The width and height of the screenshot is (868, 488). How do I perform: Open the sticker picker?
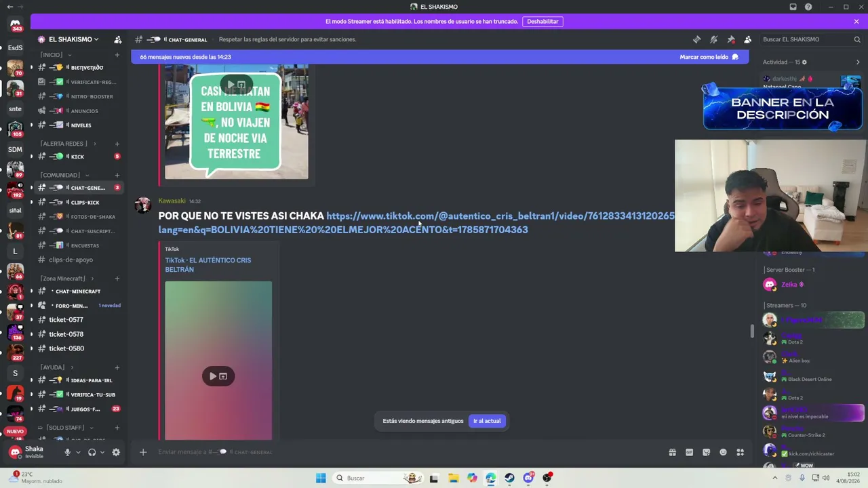(707, 452)
